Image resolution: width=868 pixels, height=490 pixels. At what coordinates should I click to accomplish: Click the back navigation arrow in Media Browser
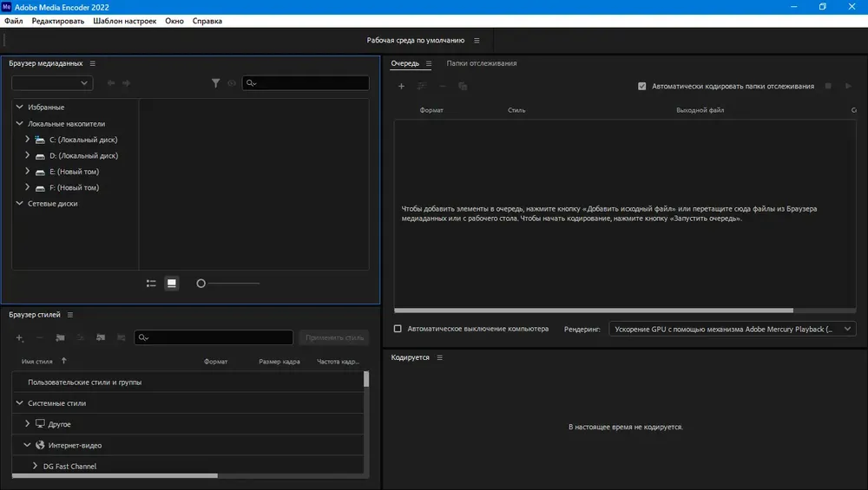pos(111,83)
